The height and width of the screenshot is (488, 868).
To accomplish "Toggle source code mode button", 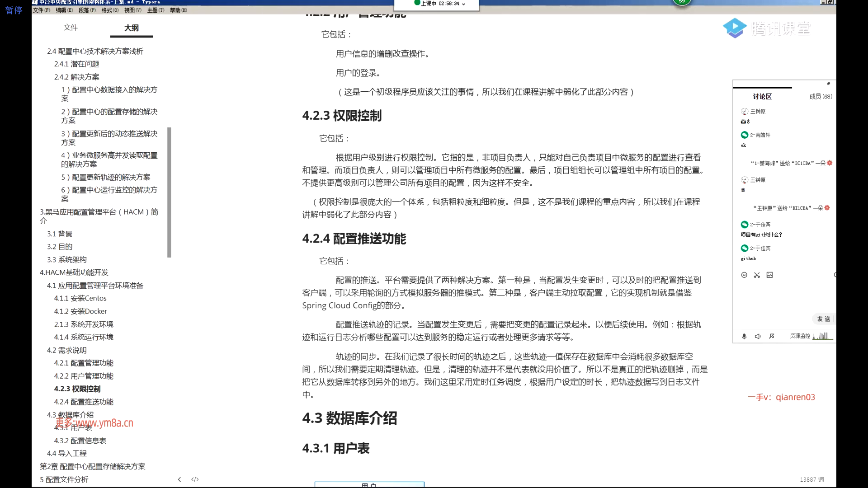I will (x=195, y=479).
